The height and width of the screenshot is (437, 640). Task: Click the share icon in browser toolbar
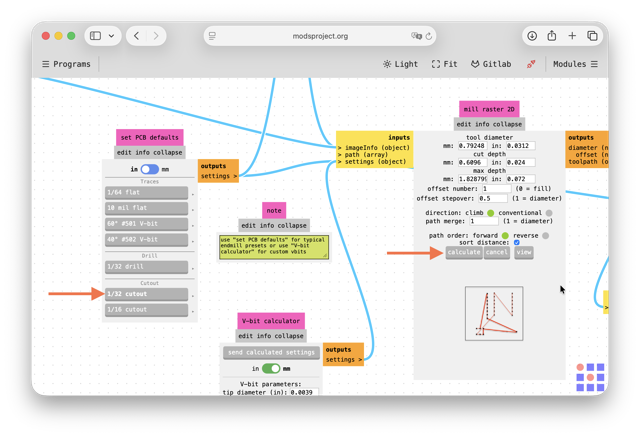coord(552,35)
